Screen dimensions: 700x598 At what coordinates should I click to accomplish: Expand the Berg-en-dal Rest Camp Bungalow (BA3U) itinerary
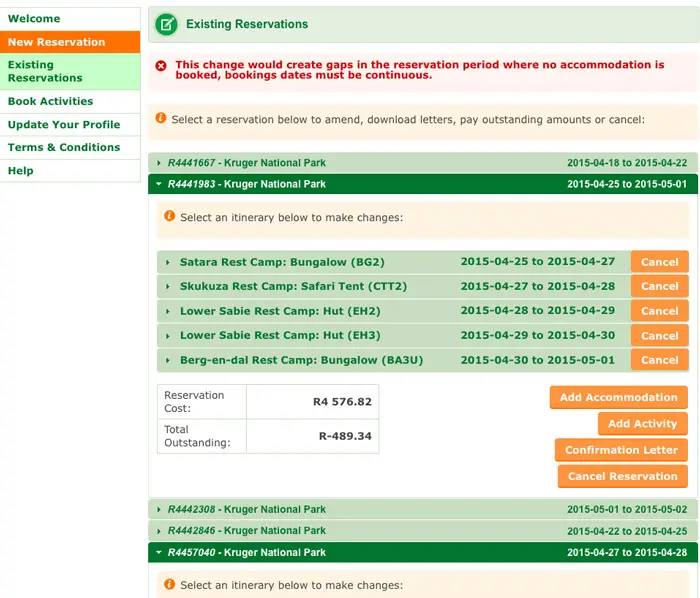[x=394, y=360]
